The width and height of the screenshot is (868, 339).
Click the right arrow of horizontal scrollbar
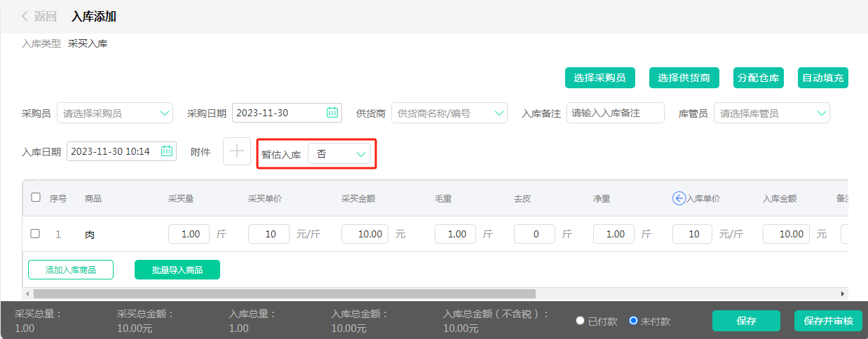[x=843, y=294]
